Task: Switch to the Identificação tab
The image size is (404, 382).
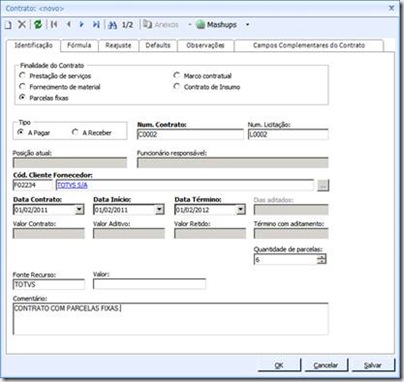Action: 33,45
